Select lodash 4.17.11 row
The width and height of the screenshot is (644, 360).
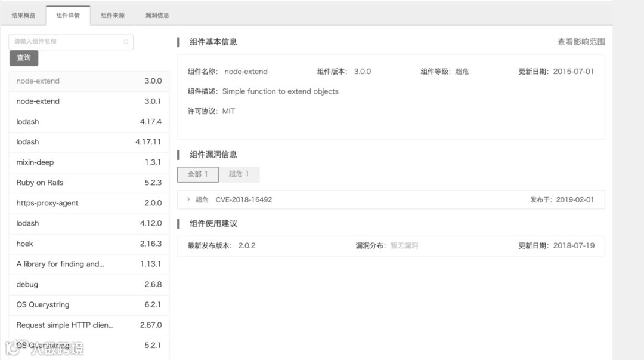pyautogui.click(x=89, y=142)
